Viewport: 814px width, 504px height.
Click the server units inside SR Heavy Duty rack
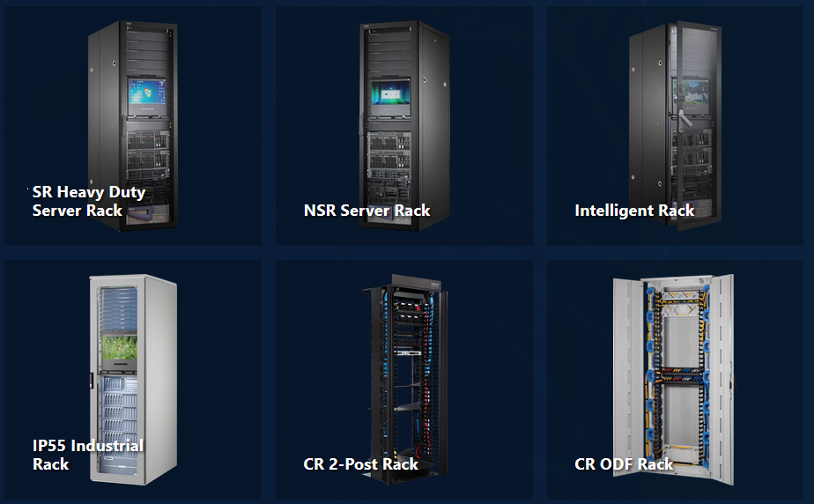[x=149, y=151]
